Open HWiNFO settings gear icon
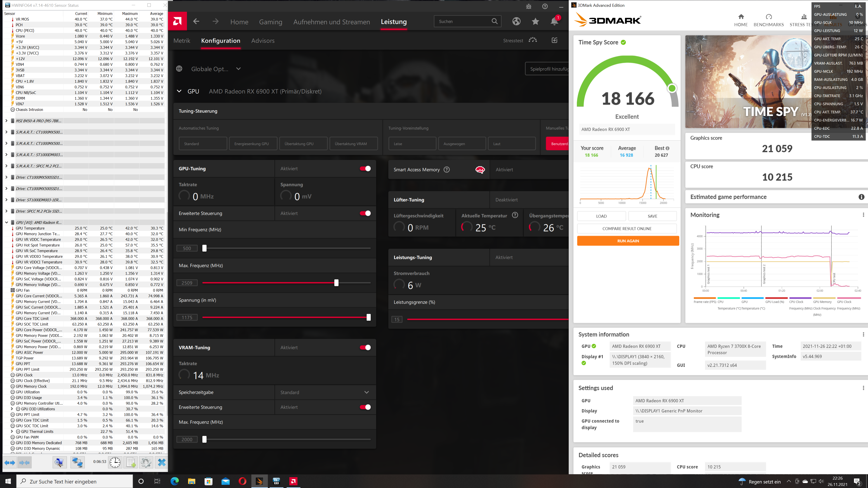 (x=146, y=462)
